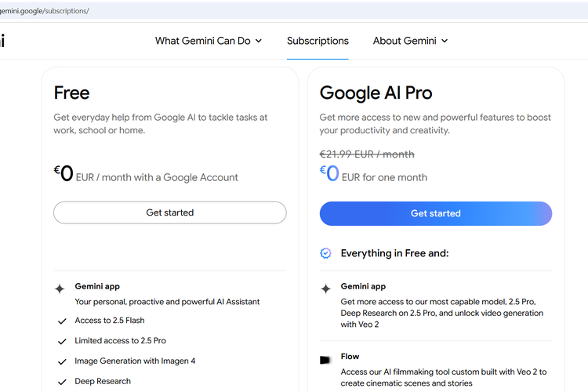Click the checkmark beside Limited access to 2.5 Pro
Image resolution: width=588 pixels, height=392 pixels.
(x=62, y=341)
